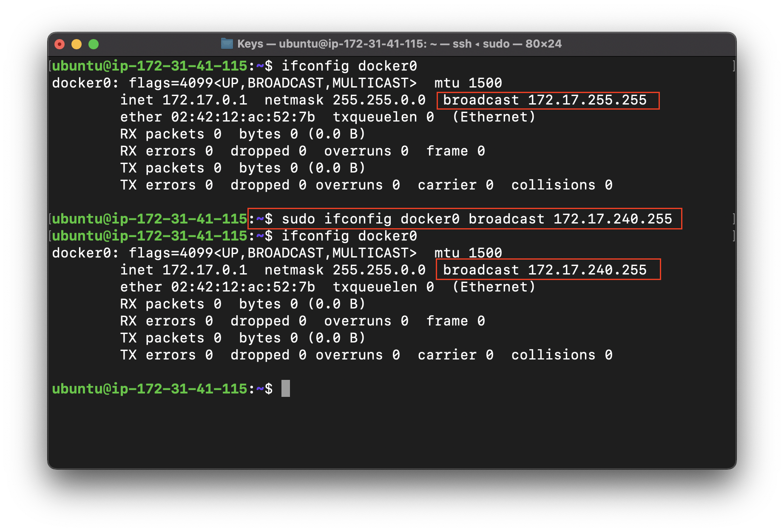Click 'carrier 0' in first output
This screenshot has width=784, height=532.
455,185
